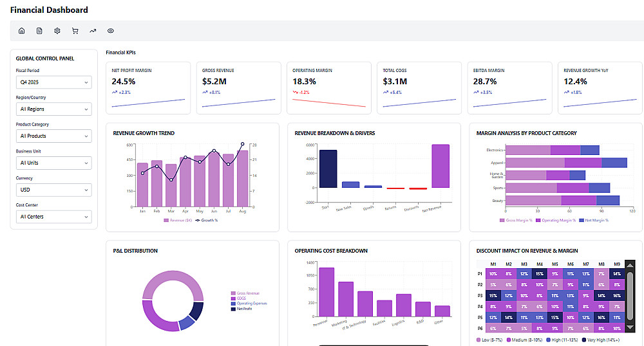Toggle Net Profit in P&L legend
The height and width of the screenshot is (346, 644).
point(241,309)
